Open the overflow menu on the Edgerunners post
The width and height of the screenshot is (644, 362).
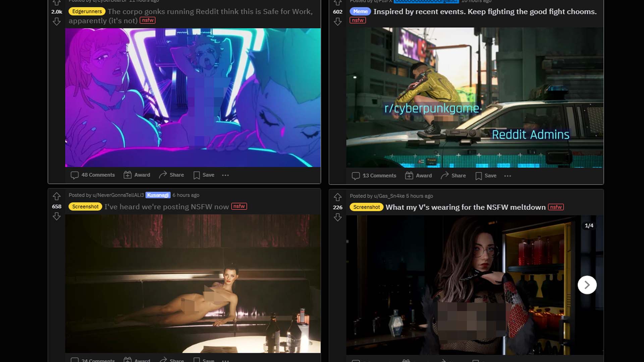pos(225,175)
